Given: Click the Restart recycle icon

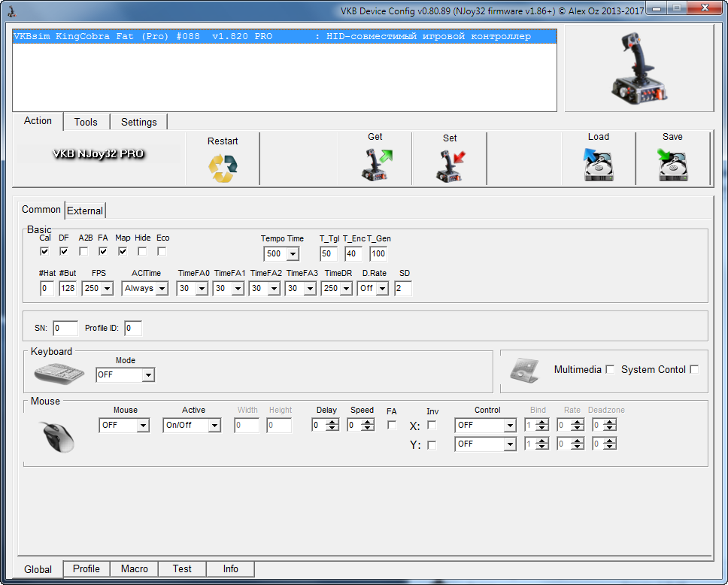Looking at the screenshot, I should pyautogui.click(x=223, y=168).
